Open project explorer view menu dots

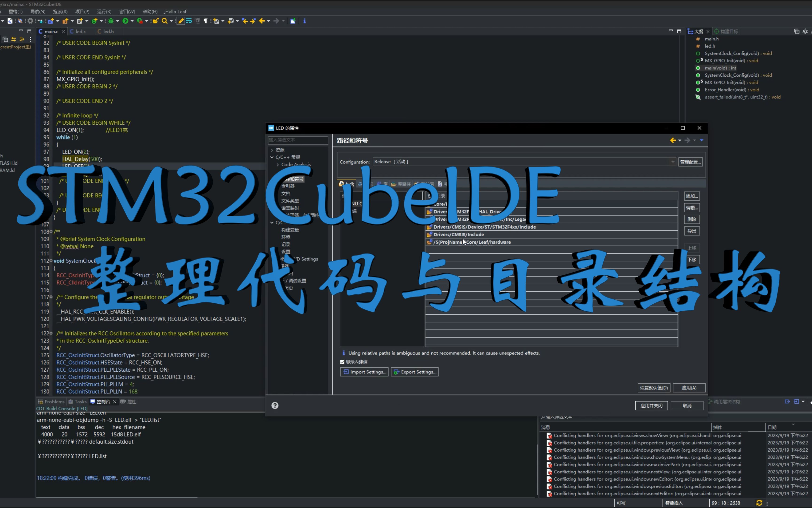[30, 39]
